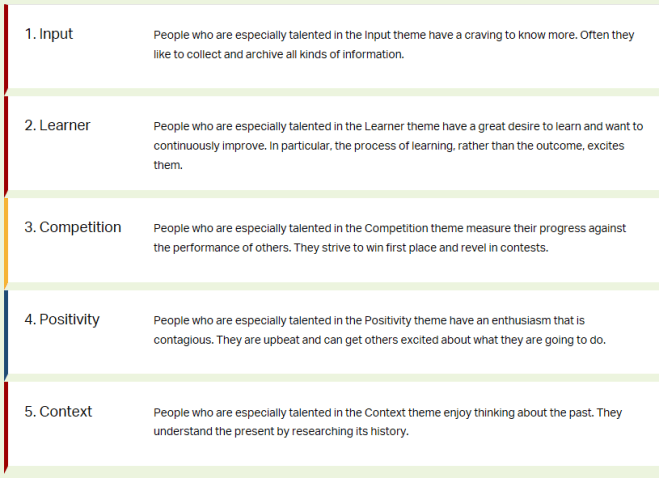
Task: Click the blue color bar beside Positivity
Action: click(x=5, y=332)
